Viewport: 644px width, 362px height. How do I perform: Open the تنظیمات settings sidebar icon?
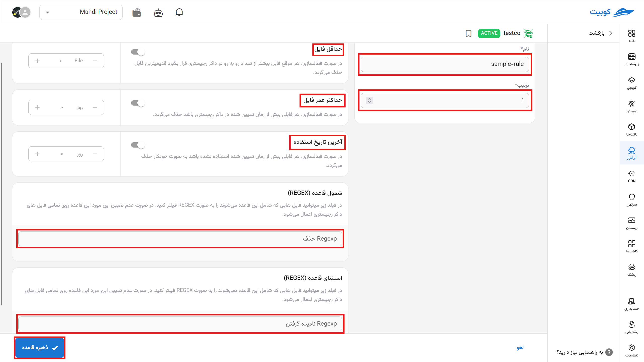[x=632, y=351]
